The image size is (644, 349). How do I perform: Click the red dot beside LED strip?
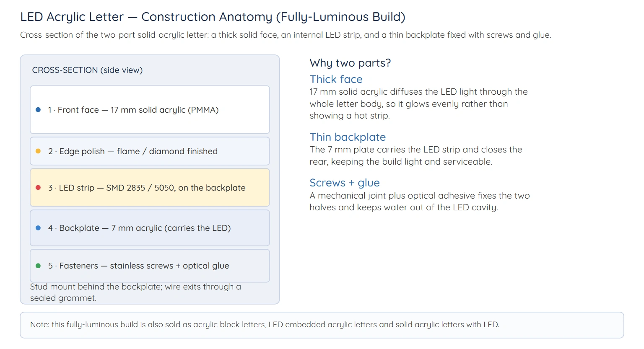(38, 188)
